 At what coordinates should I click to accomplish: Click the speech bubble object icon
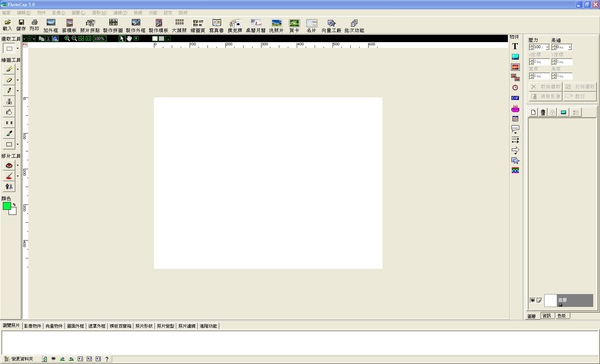point(515,129)
